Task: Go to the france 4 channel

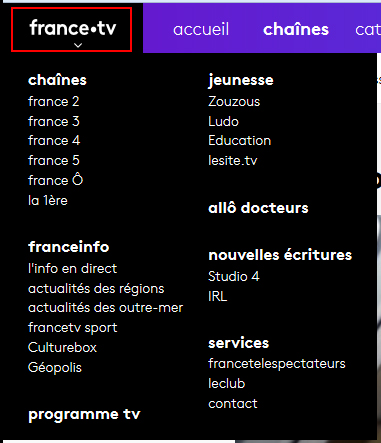Action: coord(54,141)
